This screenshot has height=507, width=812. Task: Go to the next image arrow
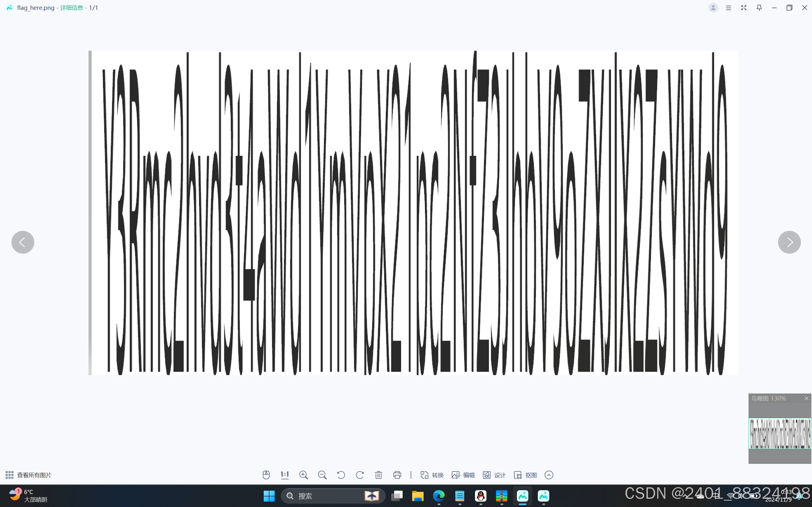click(789, 242)
